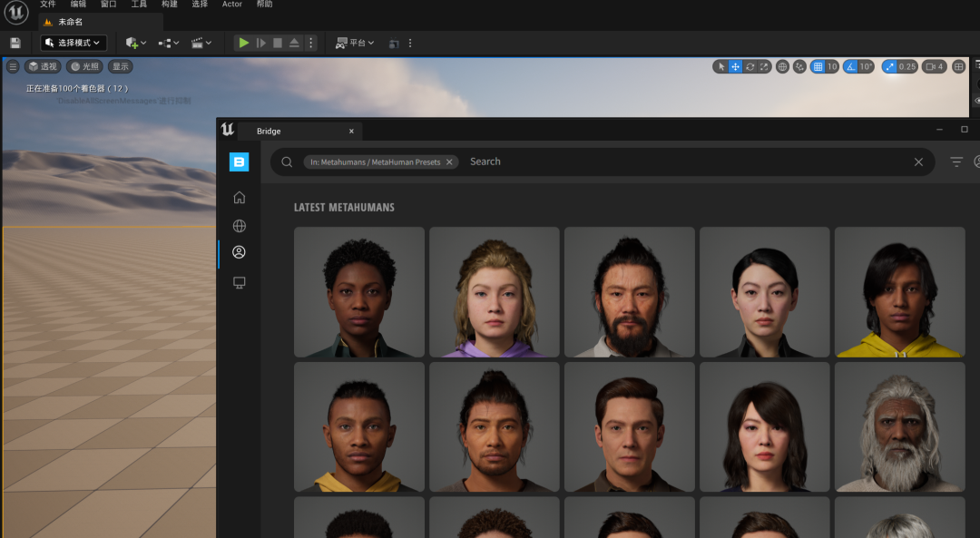Adjust camera speed setting 4
This screenshot has width=980, height=538.
pos(935,67)
